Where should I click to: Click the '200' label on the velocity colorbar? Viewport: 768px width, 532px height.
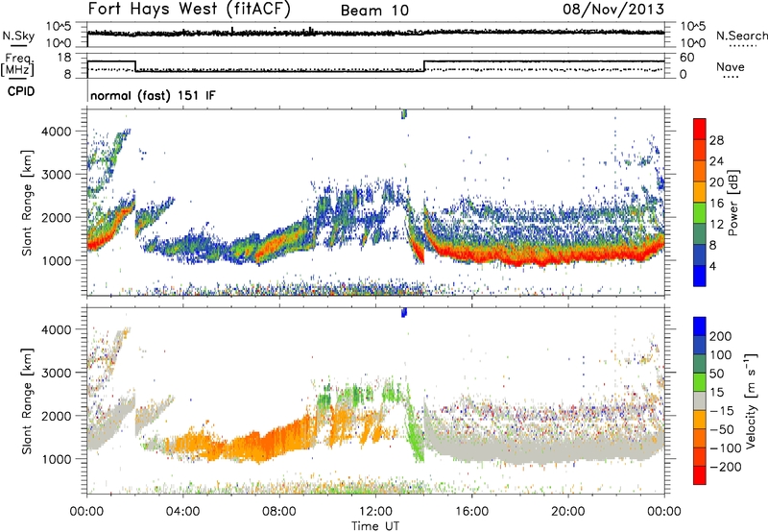[721, 336]
